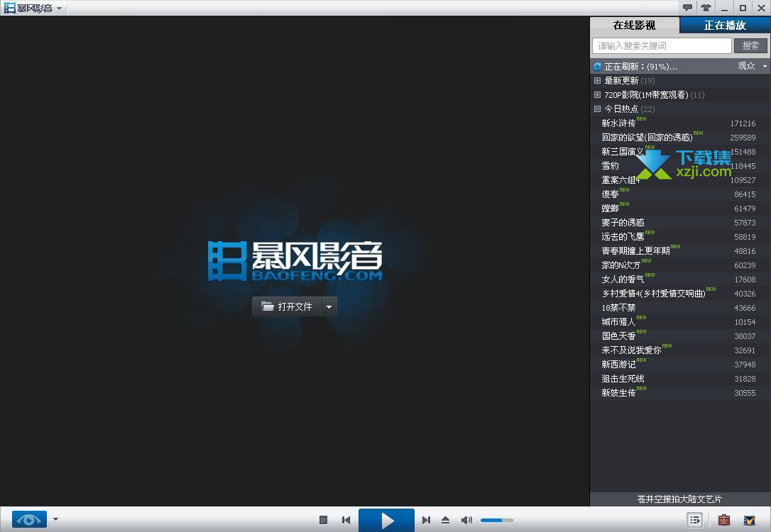771x532 pixels.
Task: Click the 搜索 button
Action: tap(750, 45)
